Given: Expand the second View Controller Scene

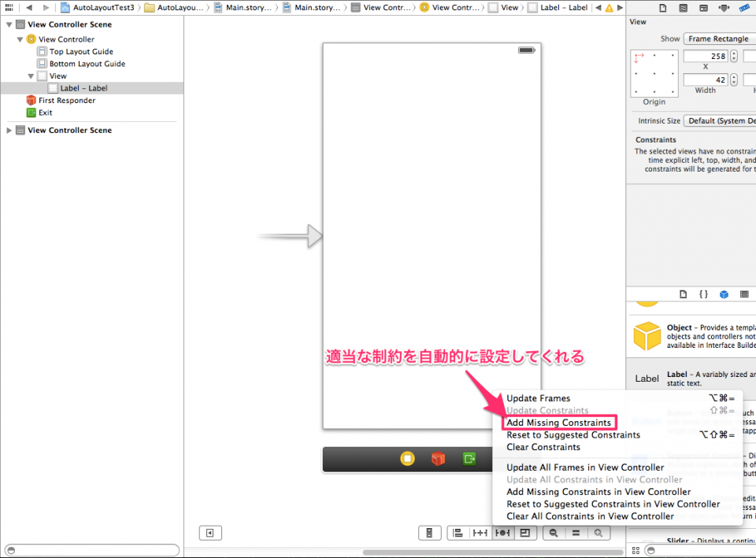Looking at the screenshot, I should click(9, 130).
